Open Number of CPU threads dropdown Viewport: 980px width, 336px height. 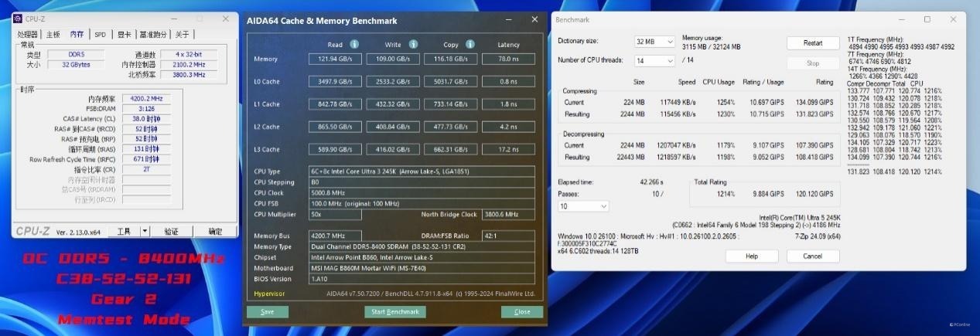coord(654,60)
